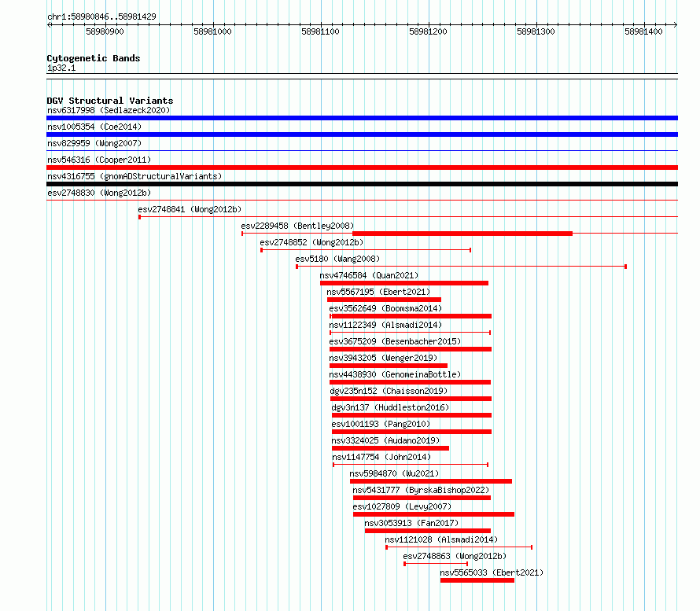This screenshot has width=700, height=611.
Task: Open nsv829959 (Wong2007) variant label
Action: tap(94, 143)
